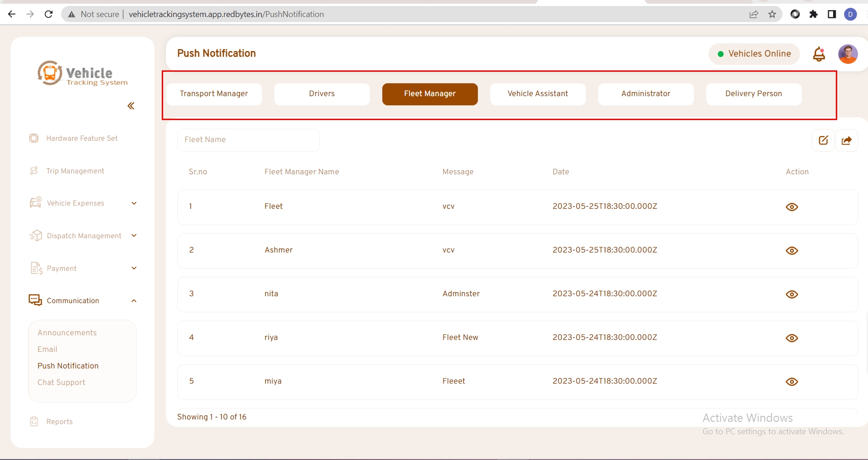View notification details for nita
This screenshot has height=460, width=868.
pyautogui.click(x=792, y=294)
